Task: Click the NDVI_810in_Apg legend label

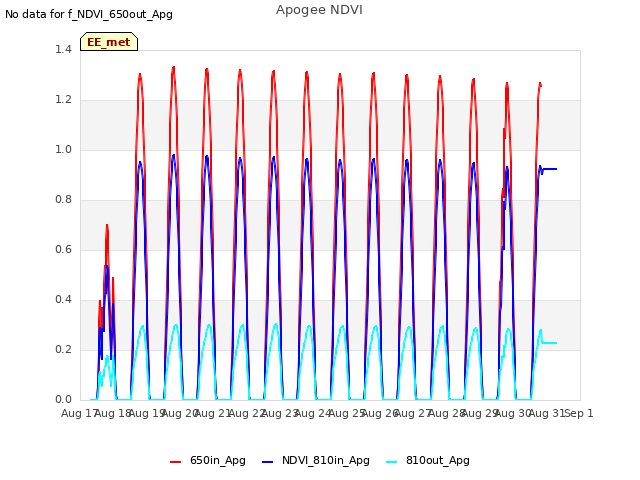Action: tap(326, 460)
